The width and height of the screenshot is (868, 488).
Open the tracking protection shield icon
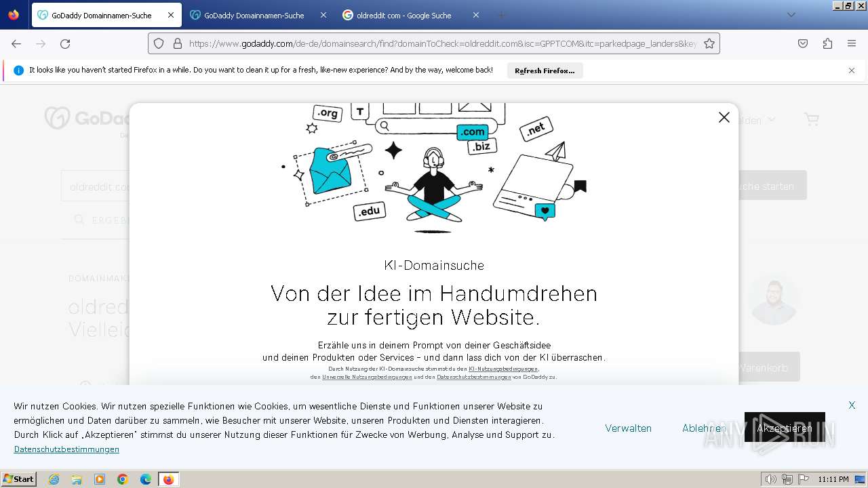tap(159, 43)
